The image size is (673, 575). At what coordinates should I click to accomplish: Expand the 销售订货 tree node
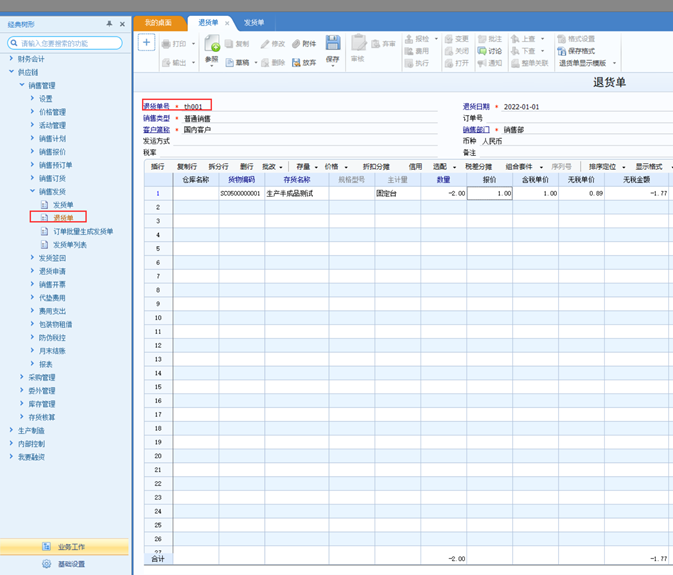pyautogui.click(x=32, y=178)
